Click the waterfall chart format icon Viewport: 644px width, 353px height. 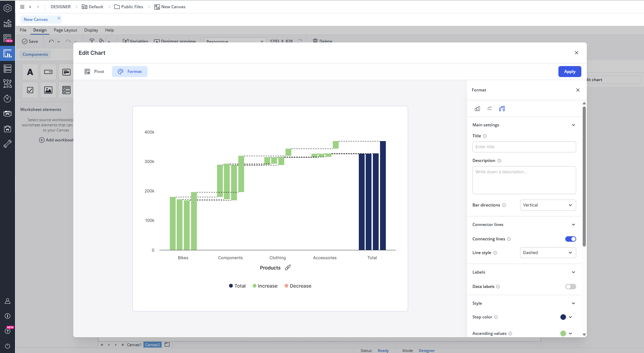tap(502, 109)
